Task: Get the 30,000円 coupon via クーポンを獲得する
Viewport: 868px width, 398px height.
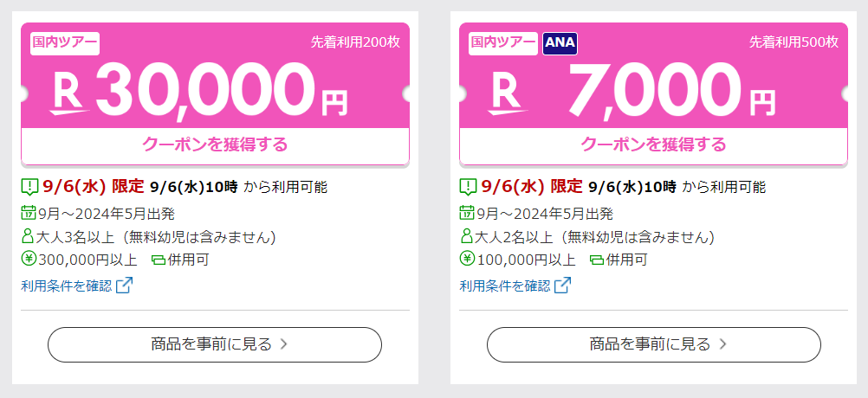Action: tap(216, 146)
